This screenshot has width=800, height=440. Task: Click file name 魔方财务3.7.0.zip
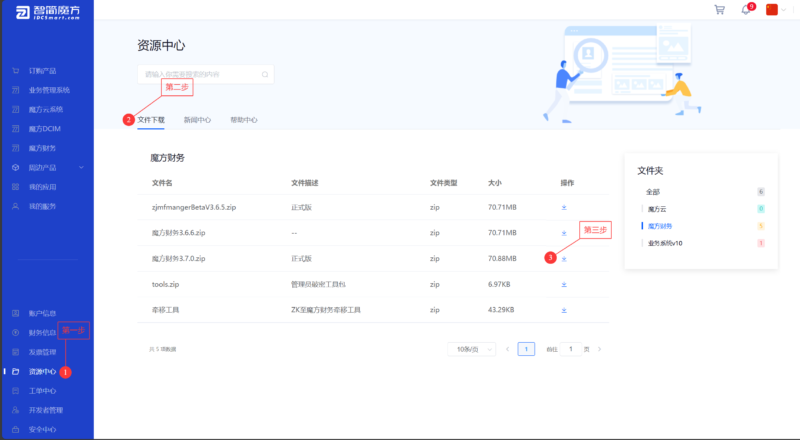tap(179, 259)
